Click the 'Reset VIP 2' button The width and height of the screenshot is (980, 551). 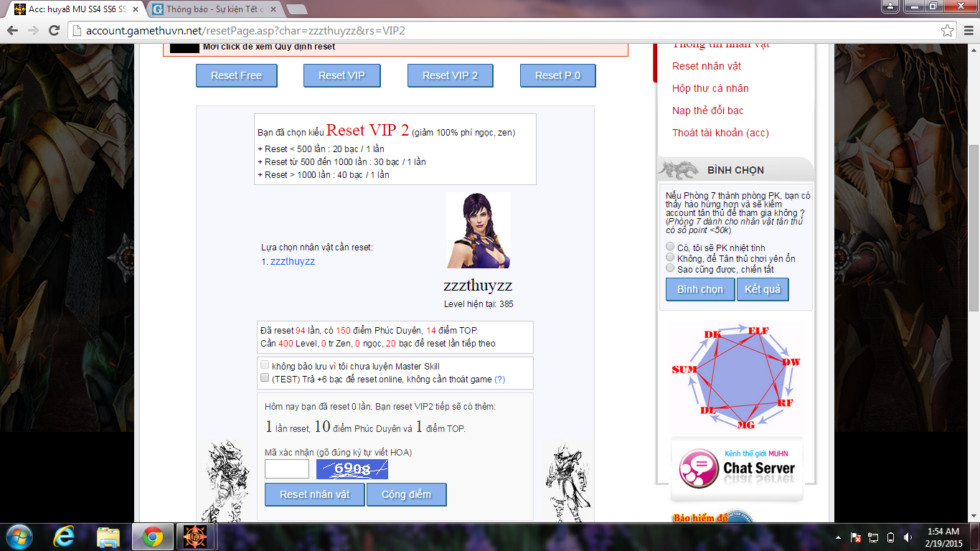click(x=450, y=75)
